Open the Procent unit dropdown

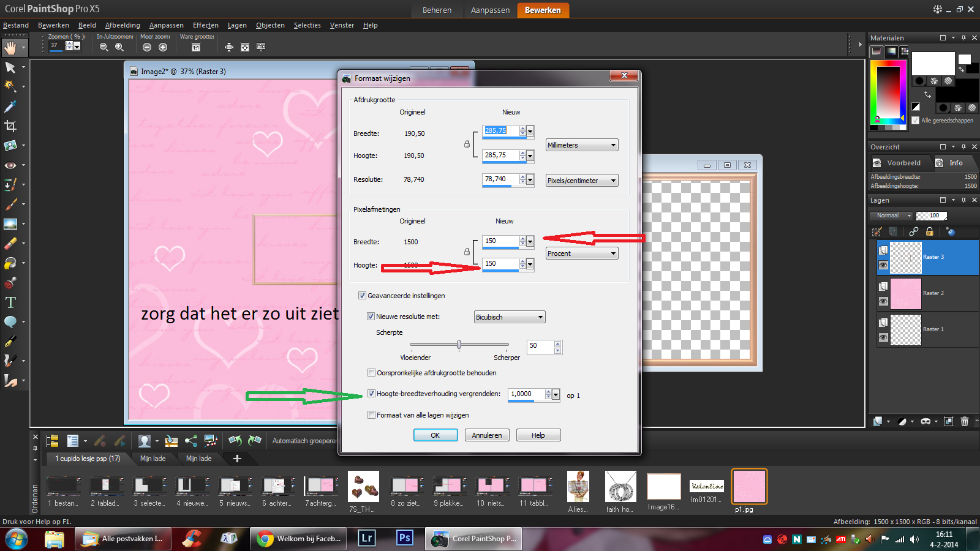tap(582, 253)
